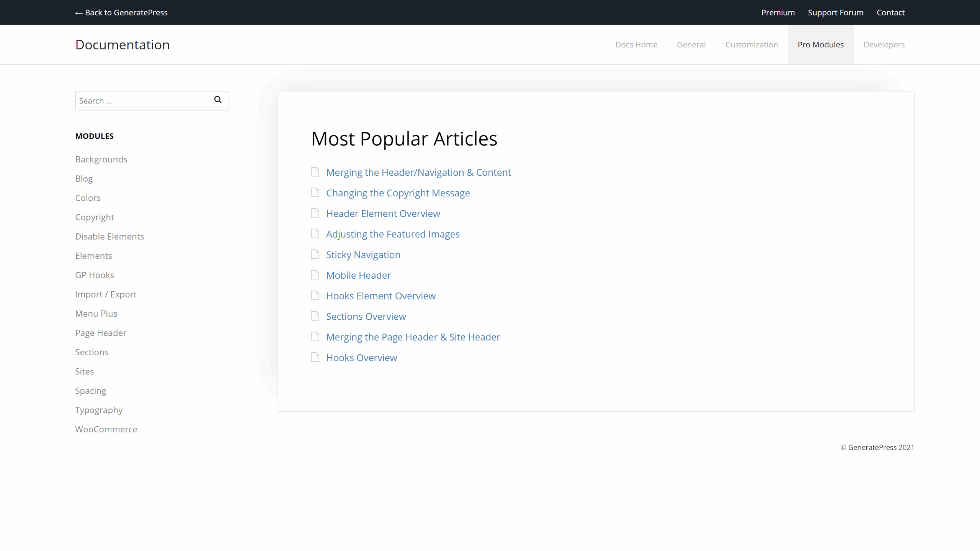Select Elements module in sidebar
Screen dimensions: 980x551
[93, 256]
